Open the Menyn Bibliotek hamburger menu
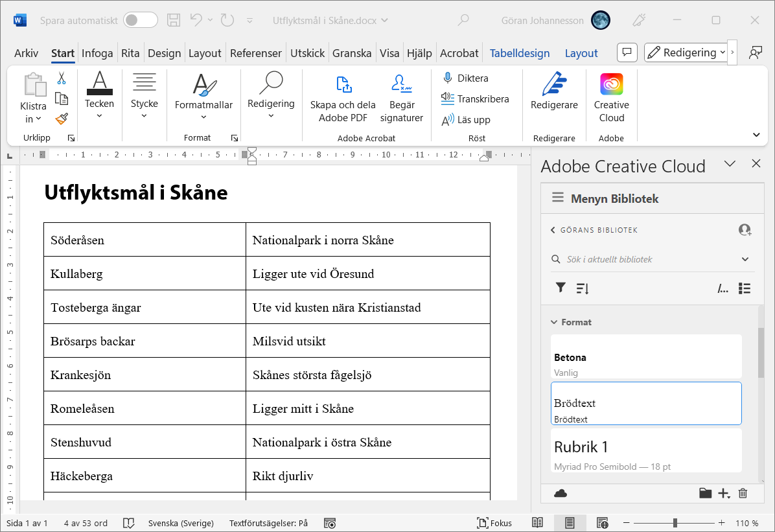 click(557, 198)
